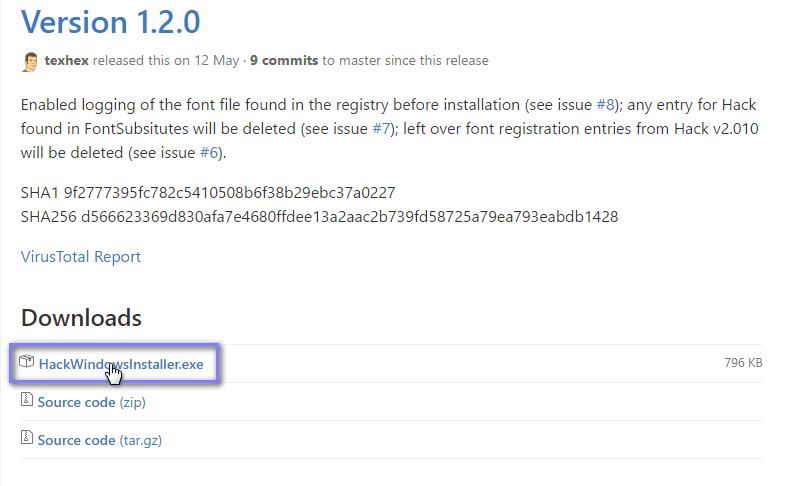Open issue #8 link
Image resolution: width=785 pixels, height=486 pixels.
point(605,105)
